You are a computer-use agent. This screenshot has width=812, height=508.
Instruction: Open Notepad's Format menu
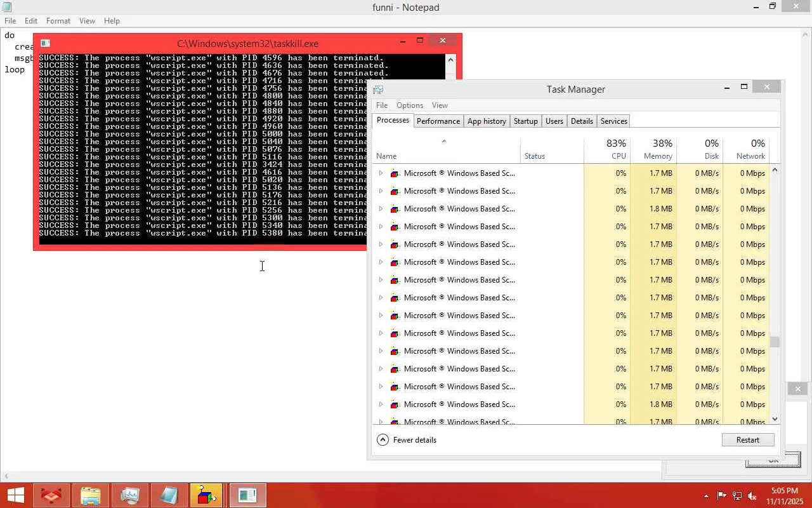pos(58,21)
